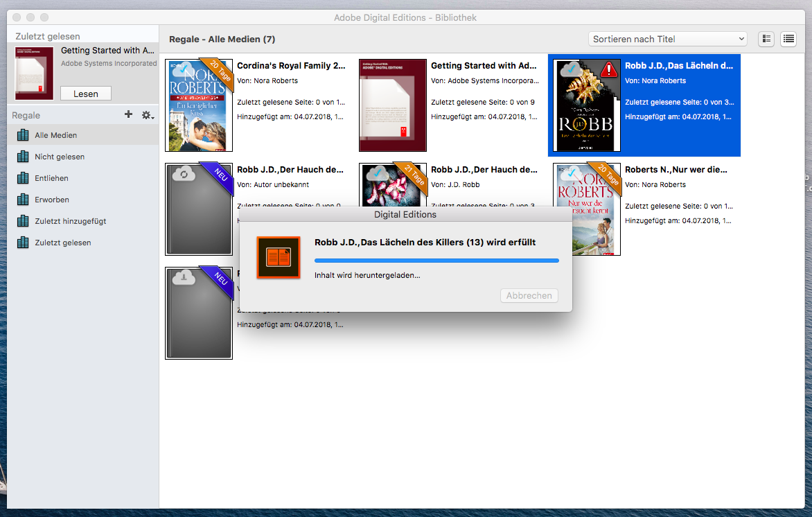Viewport: 812px width, 517px height.
Task: Click Abbrechen in the download dialog
Action: pyautogui.click(x=529, y=296)
